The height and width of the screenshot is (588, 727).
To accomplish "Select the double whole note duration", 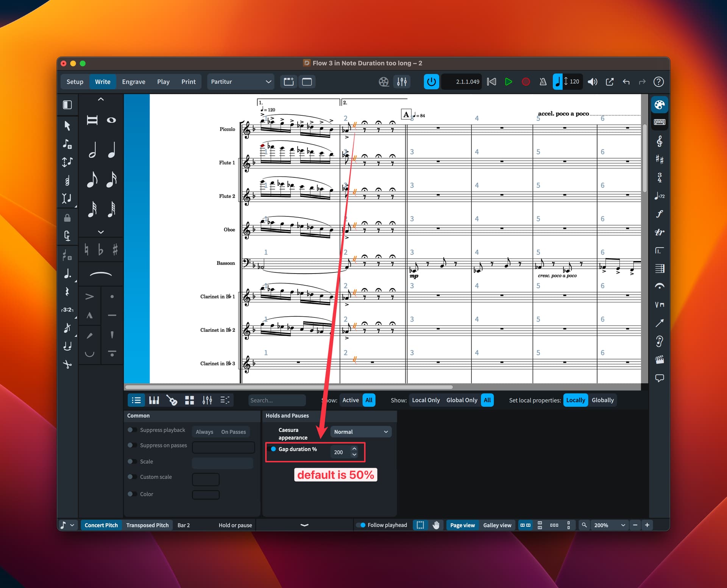I will tap(92, 120).
